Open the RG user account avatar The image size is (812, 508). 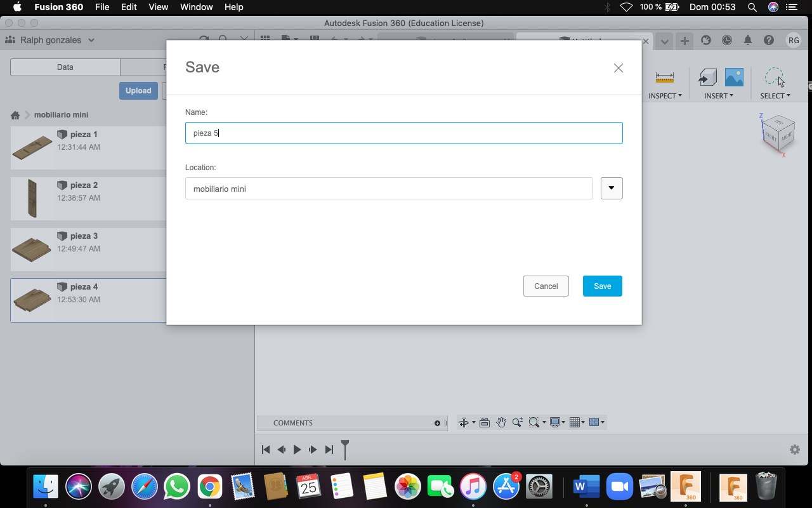click(794, 40)
